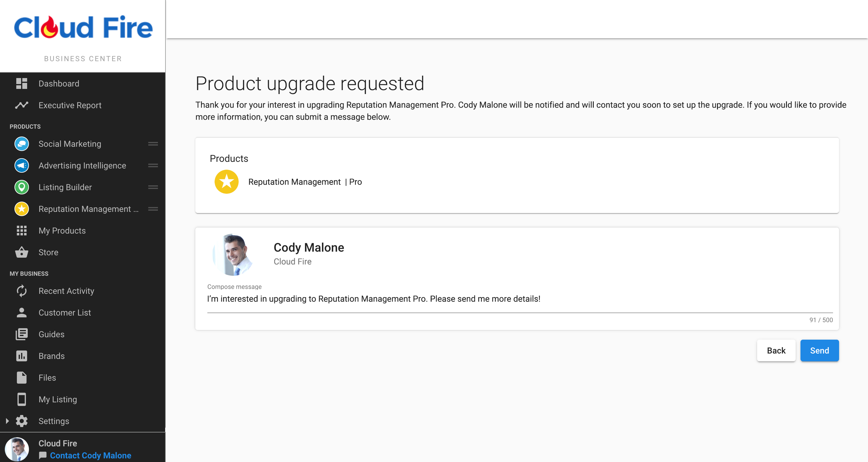Click the Contact Cody Malone link
Screen dimensions: 868x462
(90, 455)
